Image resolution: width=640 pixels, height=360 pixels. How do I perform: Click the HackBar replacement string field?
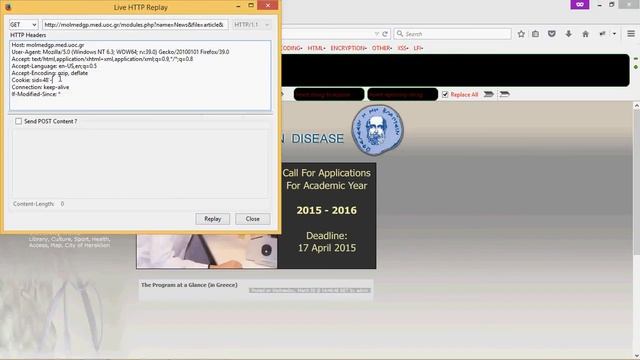pos(402,94)
